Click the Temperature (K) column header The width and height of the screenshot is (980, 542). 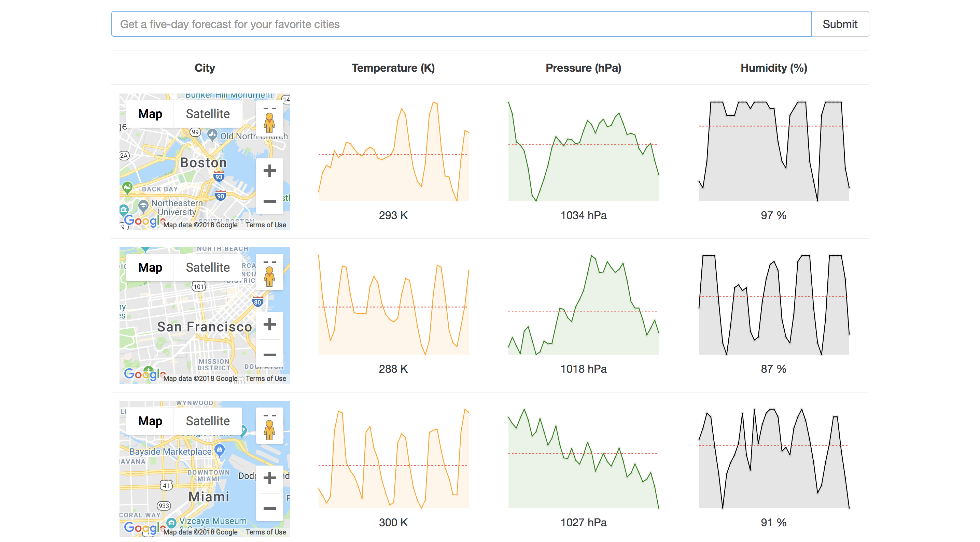click(x=393, y=68)
